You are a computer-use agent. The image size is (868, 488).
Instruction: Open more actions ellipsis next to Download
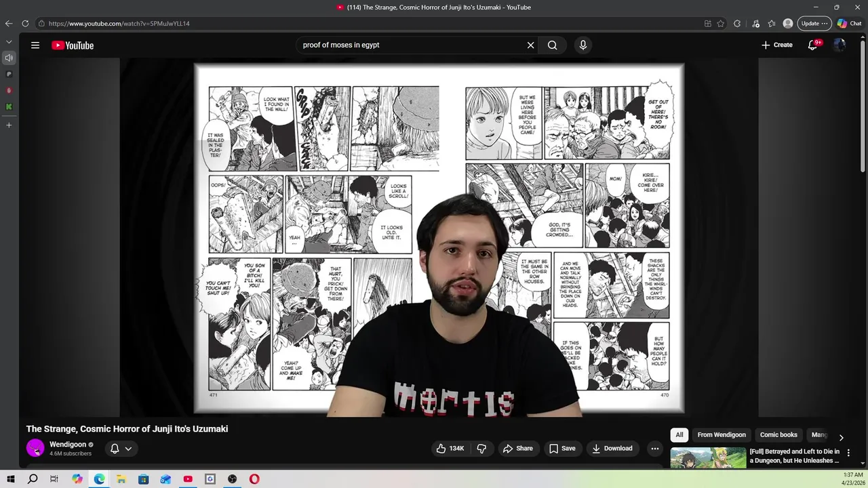point(654,448)
